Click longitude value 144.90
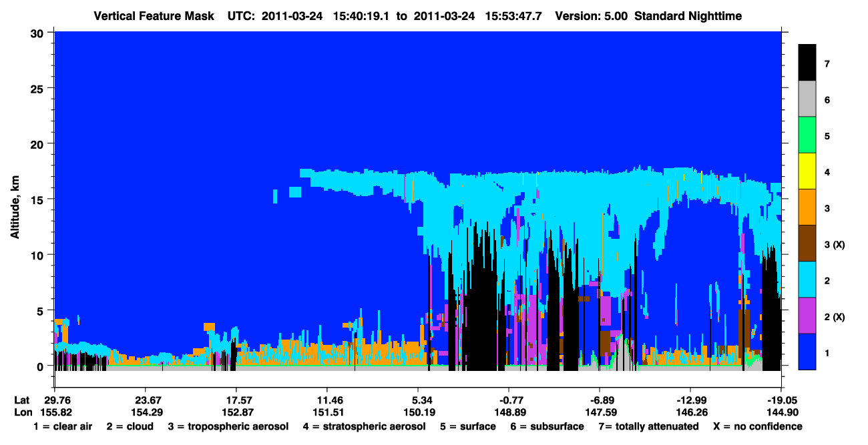Screen dimensions: 868x445 (781, 412)
